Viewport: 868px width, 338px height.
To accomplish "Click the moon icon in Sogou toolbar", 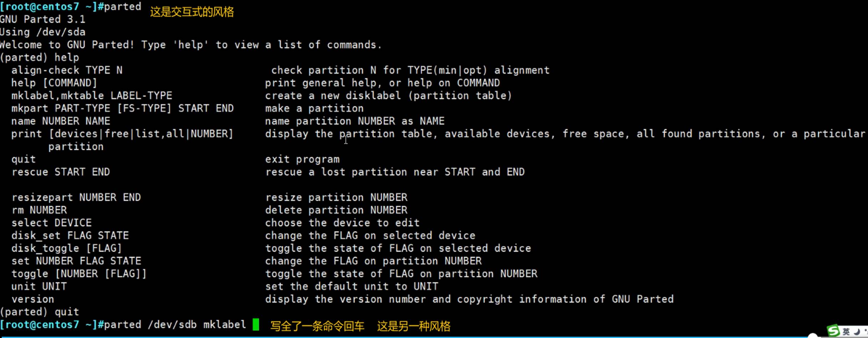I will pos(857,332).
